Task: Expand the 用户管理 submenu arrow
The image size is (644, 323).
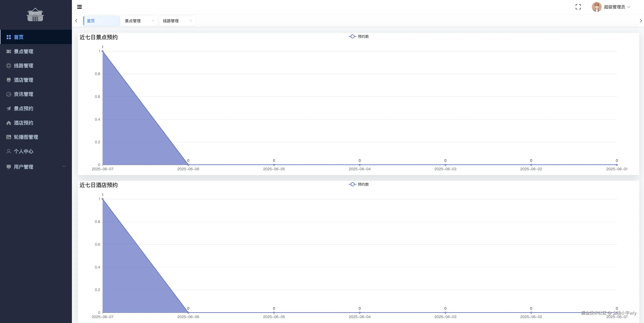Action: tap(64, 167)
